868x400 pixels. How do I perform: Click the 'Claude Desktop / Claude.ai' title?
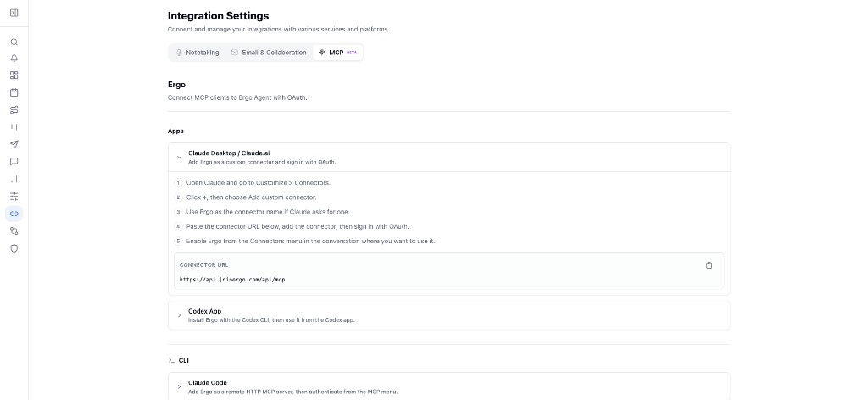point(229,153)
